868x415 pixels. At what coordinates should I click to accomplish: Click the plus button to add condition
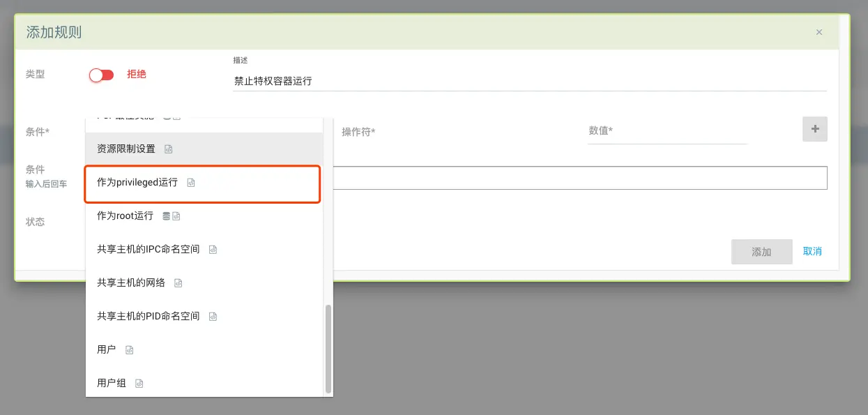click(x=814, y=130)
